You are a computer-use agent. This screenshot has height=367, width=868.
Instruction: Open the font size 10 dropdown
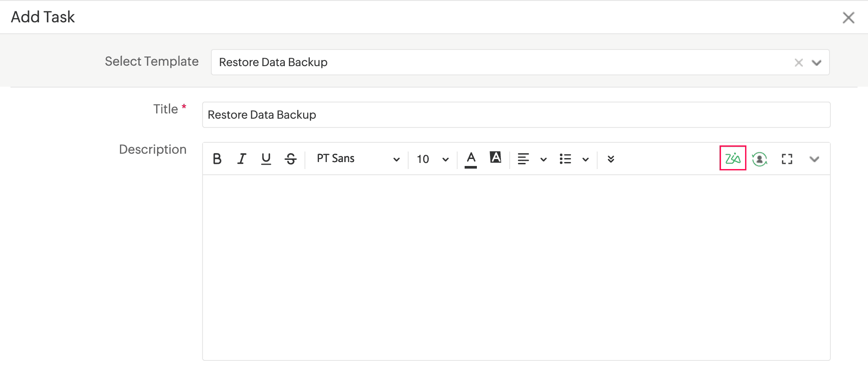pos(433,159)
